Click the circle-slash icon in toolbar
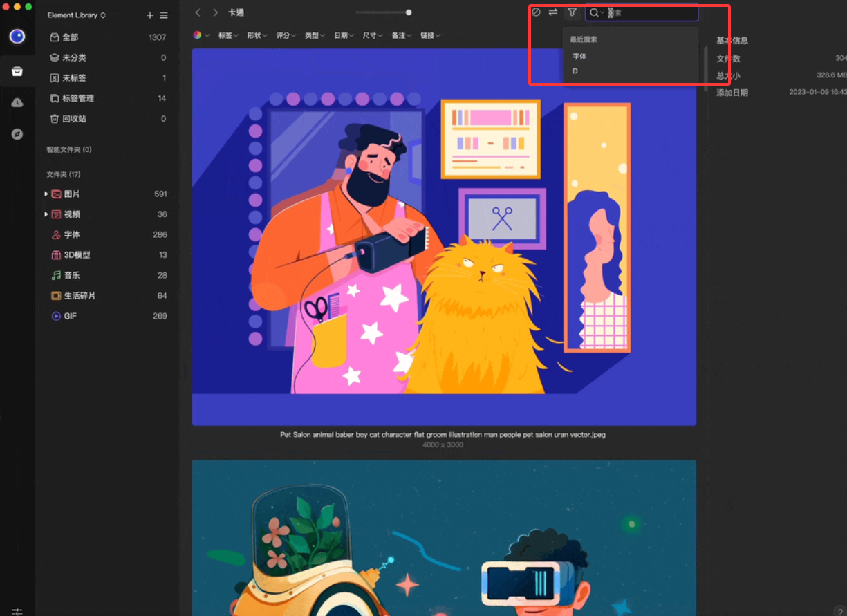Viewport: 847px width, 616px height. tap(535, 12)
